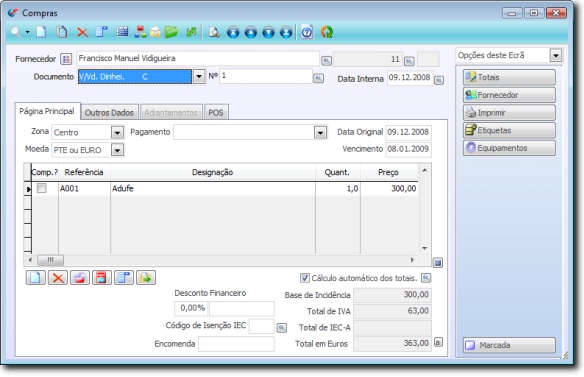Click the green linked arrows toolbar icon

pos(191,32)
